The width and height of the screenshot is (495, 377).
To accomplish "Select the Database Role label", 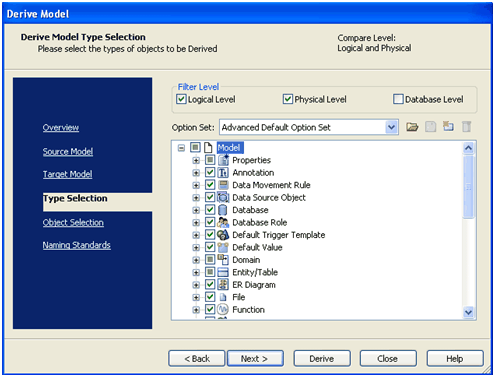I will (260, 222).
